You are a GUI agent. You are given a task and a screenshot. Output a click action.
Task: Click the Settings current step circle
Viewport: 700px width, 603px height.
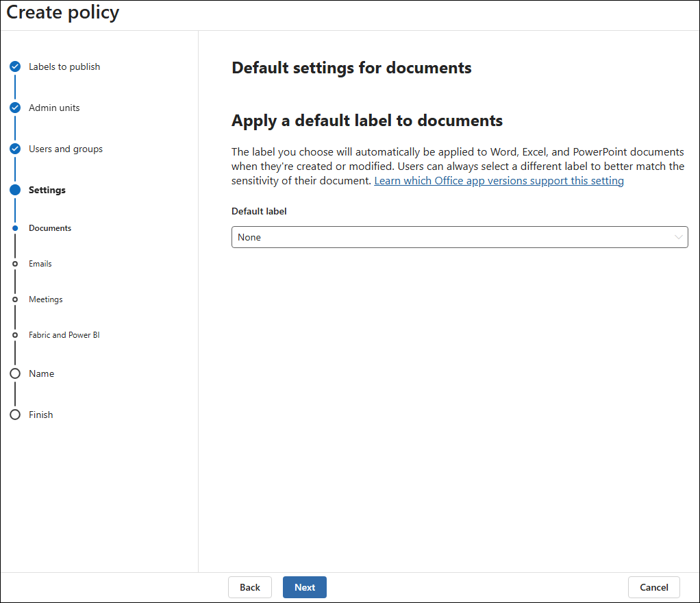(15, 190)
